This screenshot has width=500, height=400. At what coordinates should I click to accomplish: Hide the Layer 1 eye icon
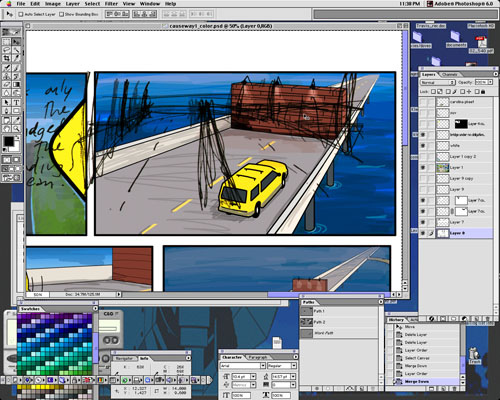[x=423, y=167]
